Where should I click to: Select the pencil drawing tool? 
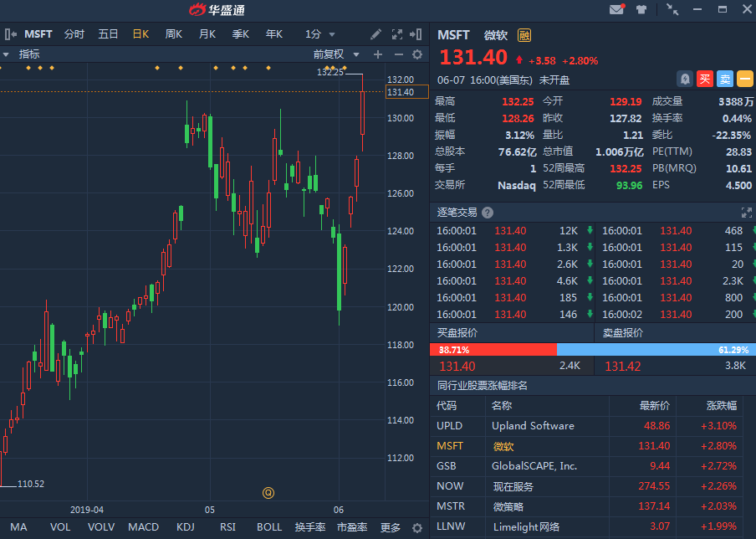(376, 34)
